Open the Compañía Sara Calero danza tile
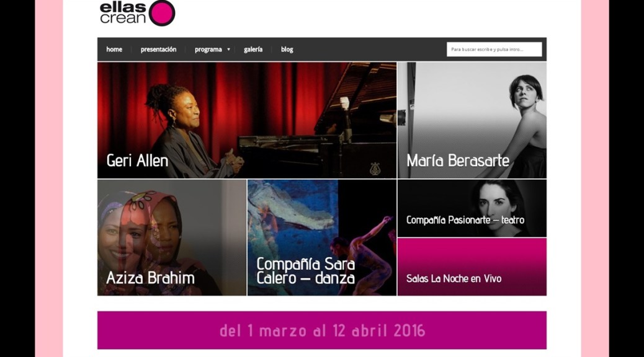Screen dimensions: 644x357 pyautogui.click(x=321, y=237)
